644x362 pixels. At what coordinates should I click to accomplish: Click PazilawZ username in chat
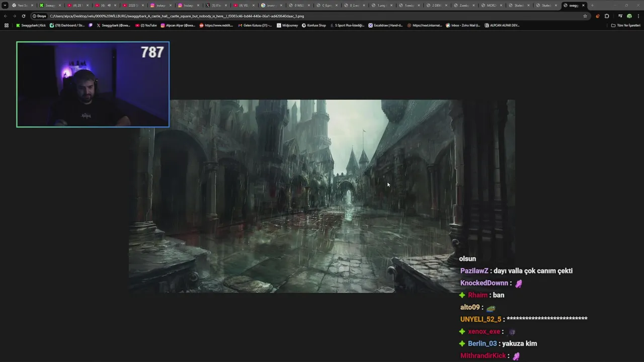click(x=474, y=271)
